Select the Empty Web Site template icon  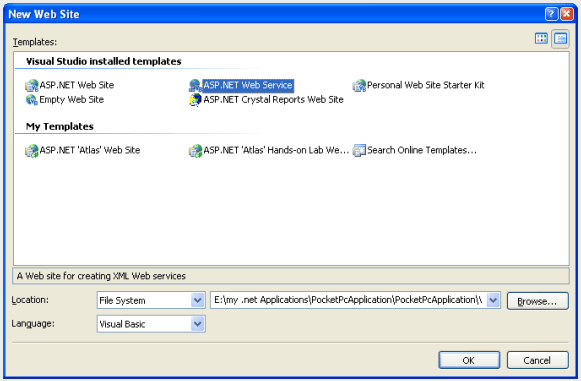click(31, 100)
